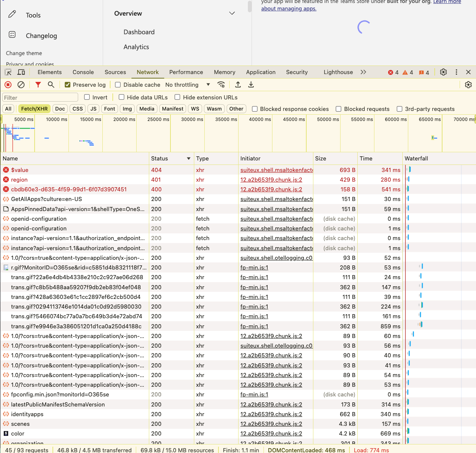This screenshot has width=476, height=453.
Task: Disable the Preserve log checkbox
Action: pos(67,84)
